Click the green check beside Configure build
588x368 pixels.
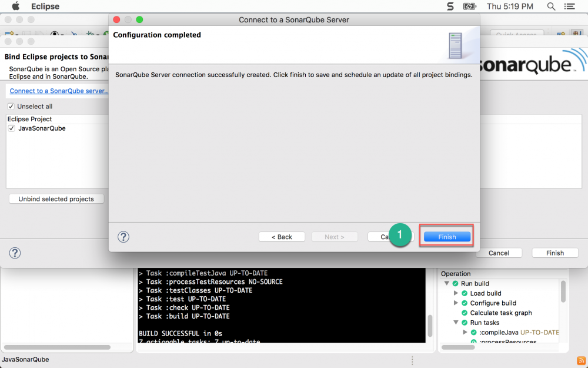click(x=465, y=303)
